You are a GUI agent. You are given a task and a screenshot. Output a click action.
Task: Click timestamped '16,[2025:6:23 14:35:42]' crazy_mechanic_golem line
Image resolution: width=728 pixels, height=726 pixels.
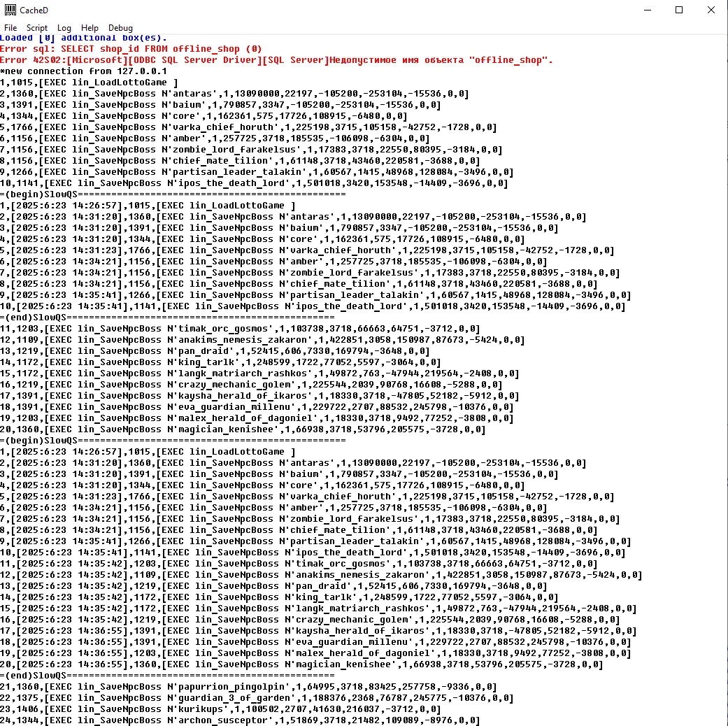[310, 619]
